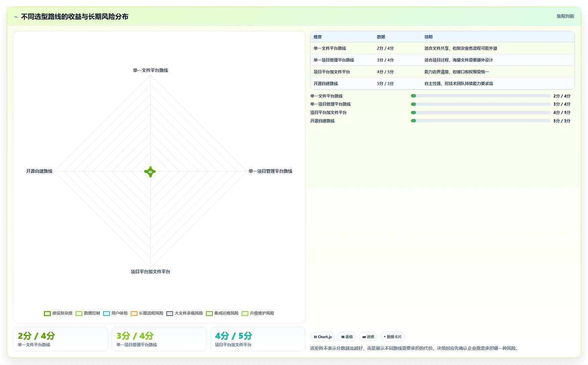Toggle the 集成运维风险 legend item

[x=222, y=313]
